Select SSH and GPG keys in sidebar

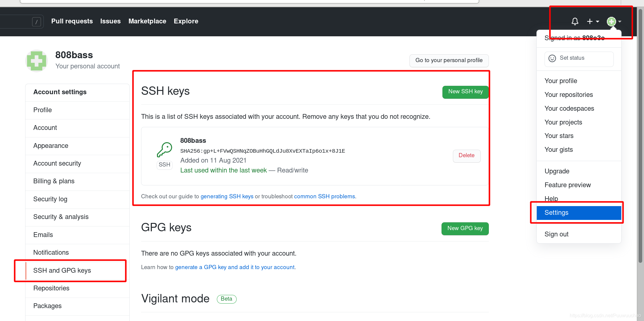pyautogui.click(x=78, y=271)
